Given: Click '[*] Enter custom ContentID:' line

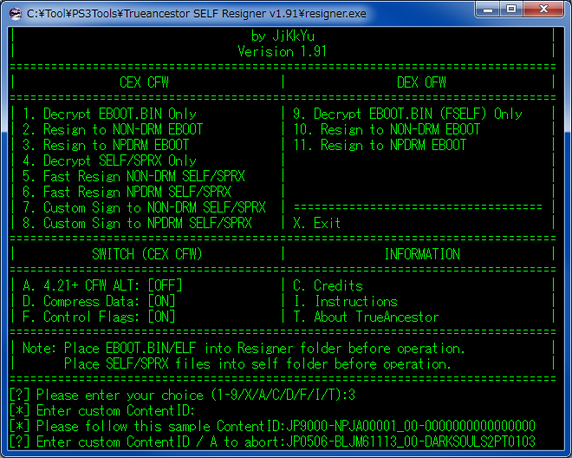Looking at the screenshot, I should (x=102, y=411).
